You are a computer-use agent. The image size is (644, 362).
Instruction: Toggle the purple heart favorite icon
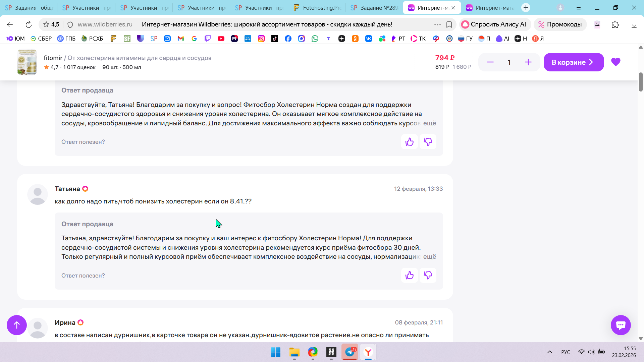point(615,62)
